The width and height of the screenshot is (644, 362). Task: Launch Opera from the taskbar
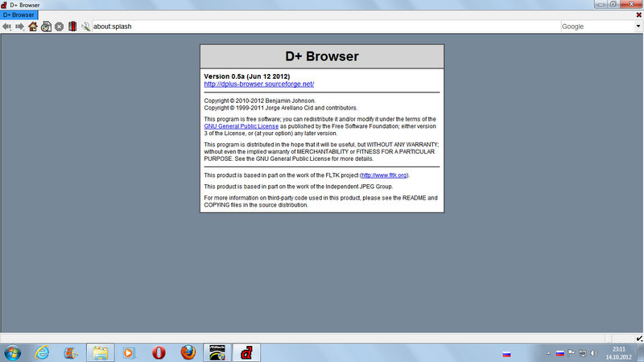click(159, 352)
